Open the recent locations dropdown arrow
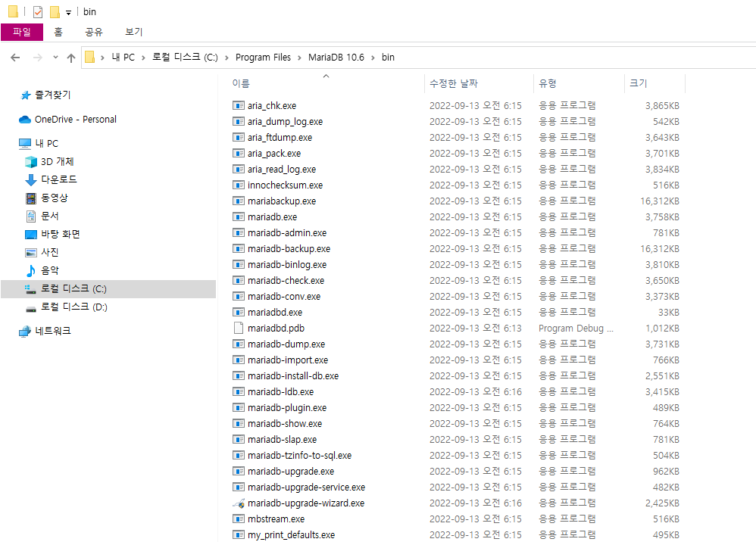Image resolution: width=756 pixels, height=542 pixels. [x=55, y=58]
